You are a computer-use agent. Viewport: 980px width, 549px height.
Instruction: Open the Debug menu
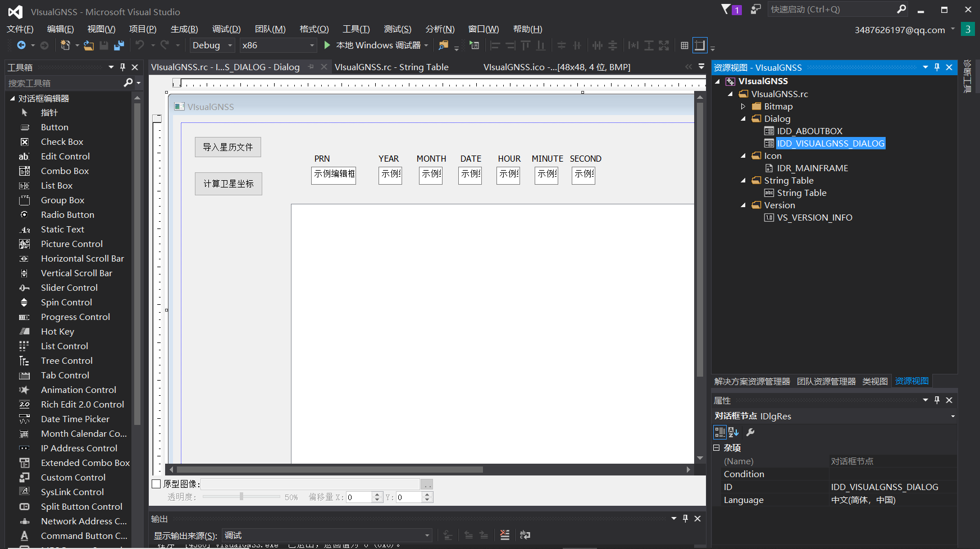pyautogui.click(x=226, y=29)
